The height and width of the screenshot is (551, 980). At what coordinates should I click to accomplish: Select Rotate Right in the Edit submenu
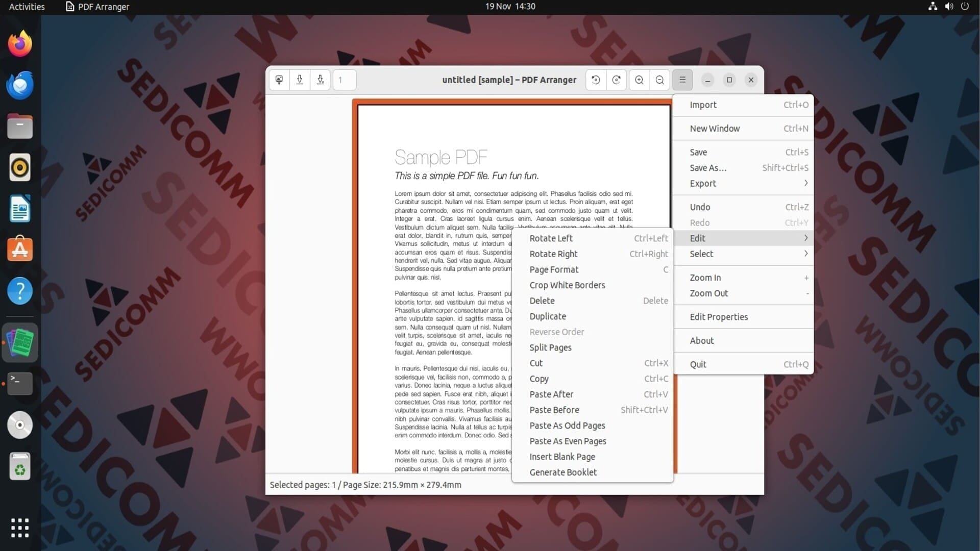[593, 254]
